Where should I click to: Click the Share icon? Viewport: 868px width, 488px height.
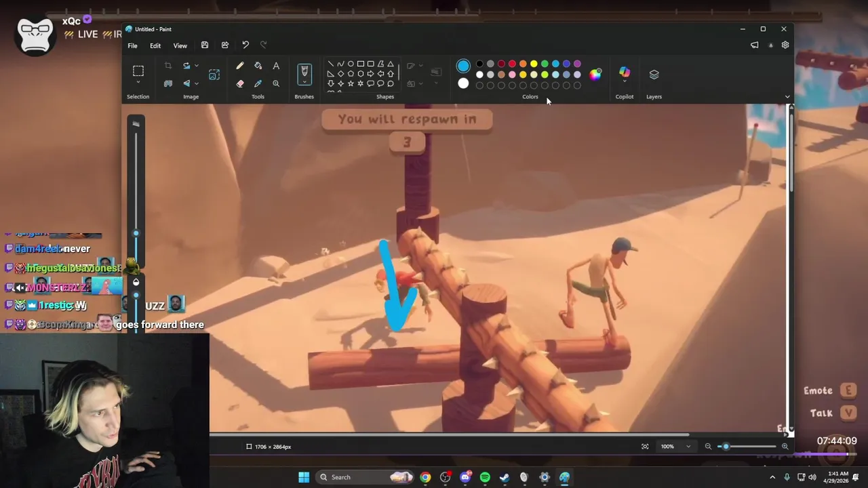225,45
